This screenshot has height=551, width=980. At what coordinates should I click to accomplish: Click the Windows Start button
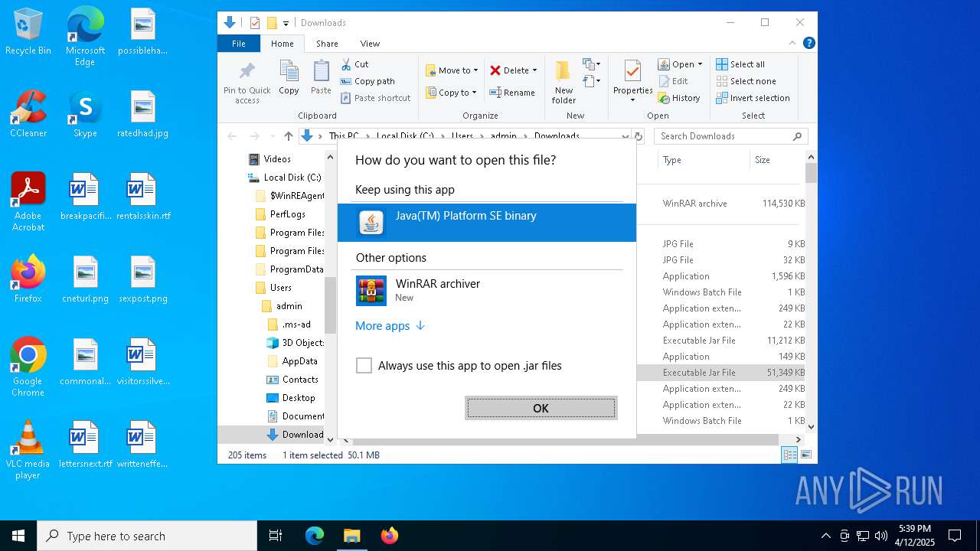(x=18, y=536)
